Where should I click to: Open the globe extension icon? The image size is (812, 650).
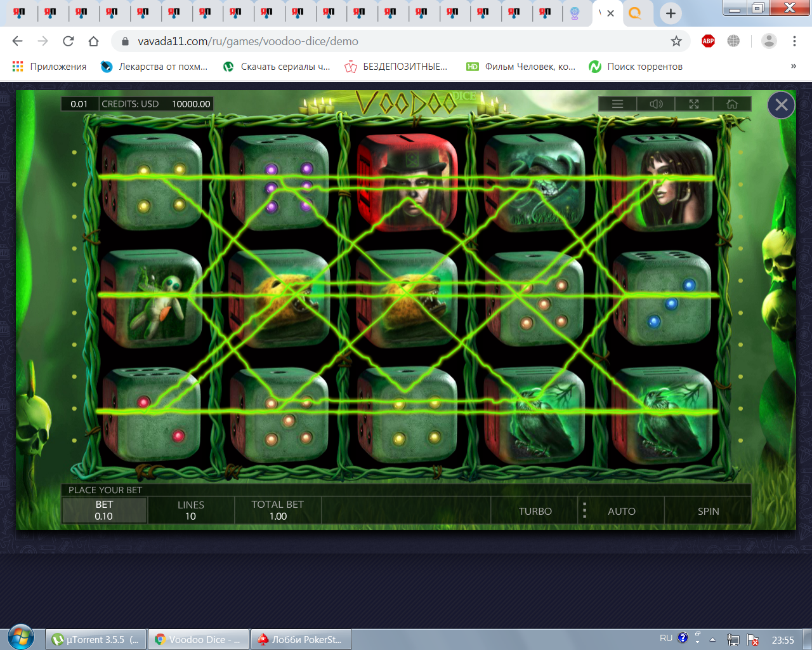coord(733,41)
